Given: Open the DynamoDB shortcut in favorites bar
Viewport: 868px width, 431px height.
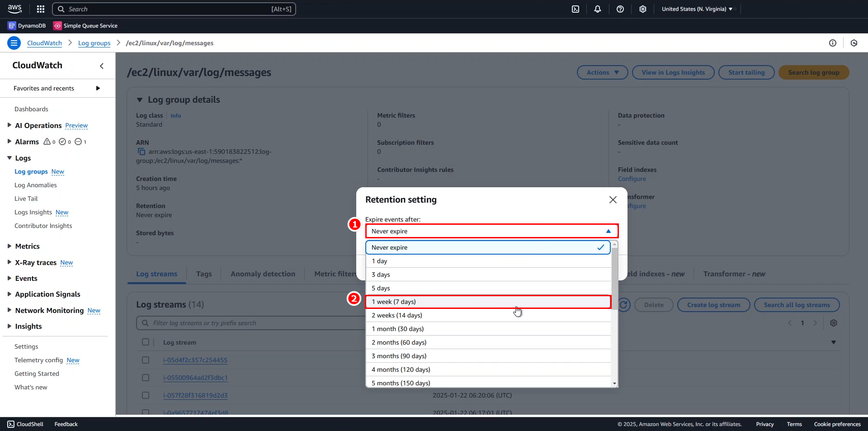Looking at the screenshot, I should 27,26.
